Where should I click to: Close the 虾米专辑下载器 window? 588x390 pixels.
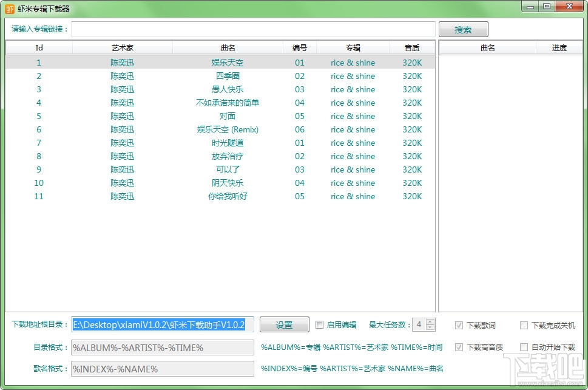[569, 7]
